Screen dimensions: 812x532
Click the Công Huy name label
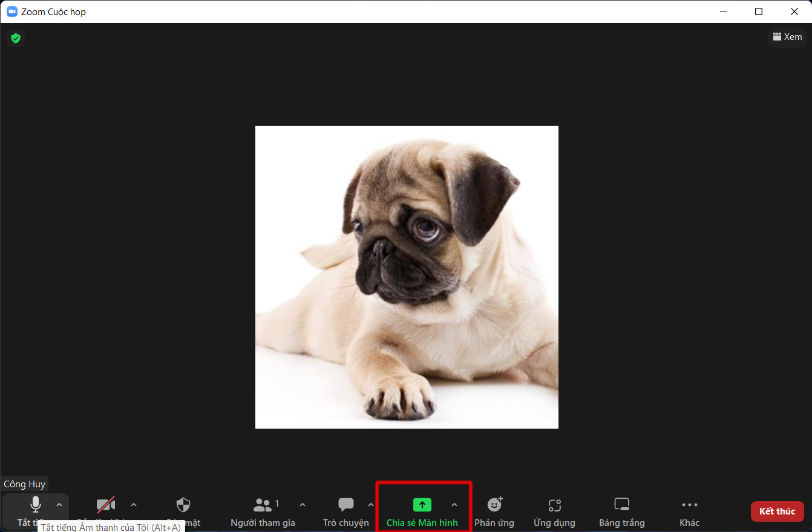24,484
